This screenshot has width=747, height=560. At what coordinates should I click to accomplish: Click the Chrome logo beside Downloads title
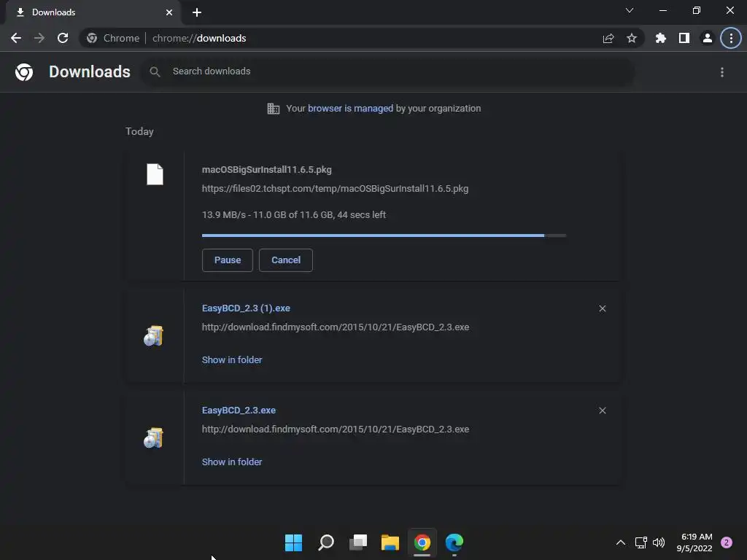pyautogui.click(x=24, y=72)
